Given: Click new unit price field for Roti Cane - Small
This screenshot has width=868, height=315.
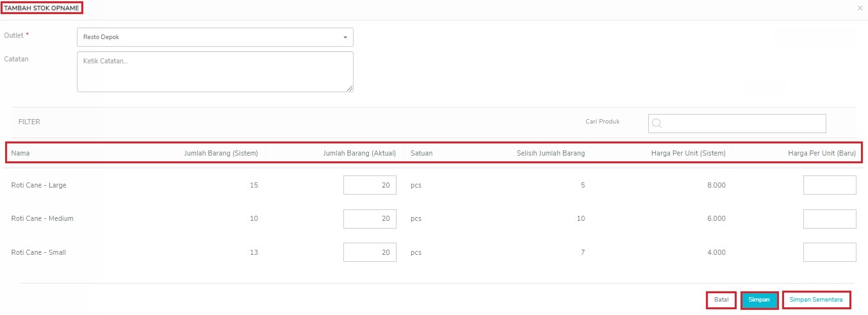Looking at the screenshot, I should 830,252.
